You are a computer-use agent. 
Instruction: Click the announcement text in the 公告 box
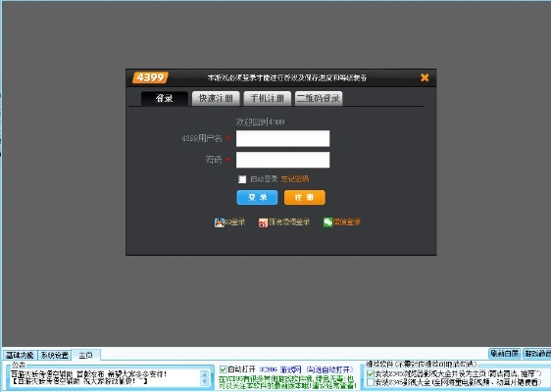pyautogui.click(x=89, y=377)
